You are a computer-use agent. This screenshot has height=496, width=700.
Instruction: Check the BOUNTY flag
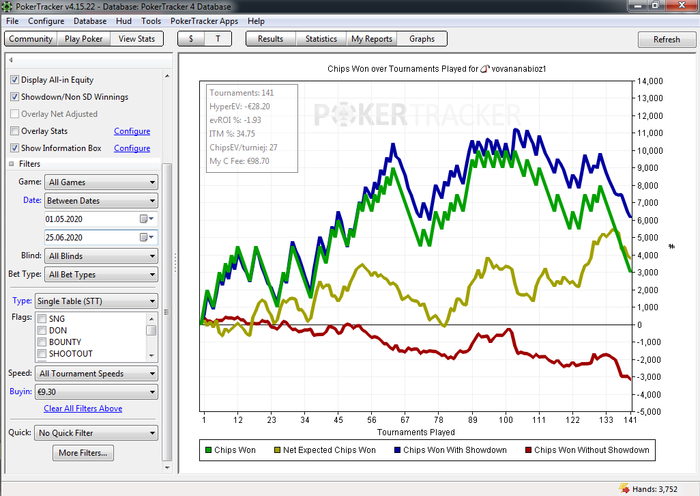[42, 342]
